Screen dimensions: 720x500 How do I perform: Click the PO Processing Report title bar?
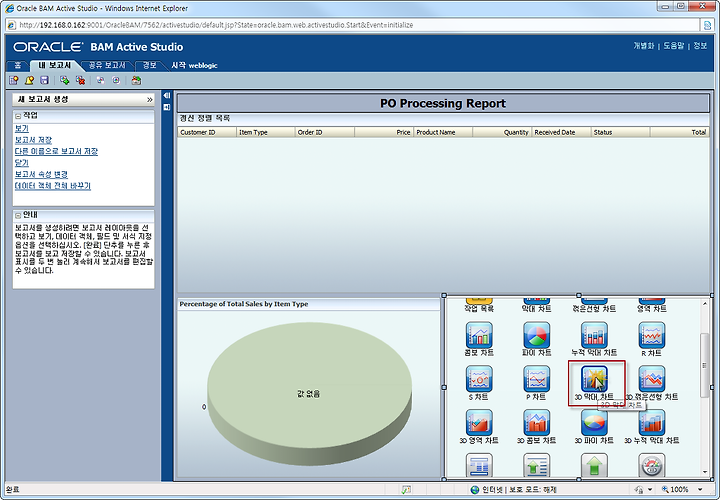pyautogui.click(x=443, y=103)
